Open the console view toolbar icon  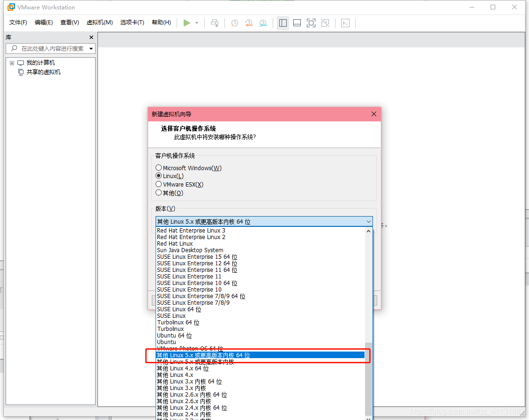(345, 23)
